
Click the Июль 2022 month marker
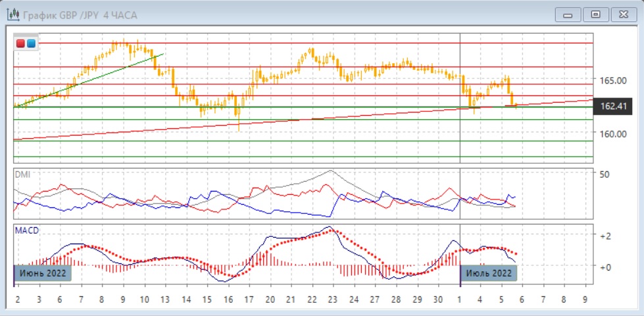click(488, 273)
